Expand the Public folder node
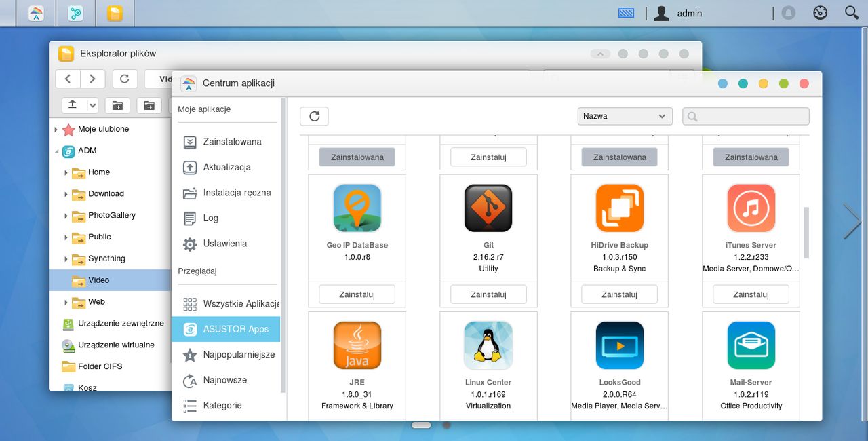868x441 pixels. 66,237
